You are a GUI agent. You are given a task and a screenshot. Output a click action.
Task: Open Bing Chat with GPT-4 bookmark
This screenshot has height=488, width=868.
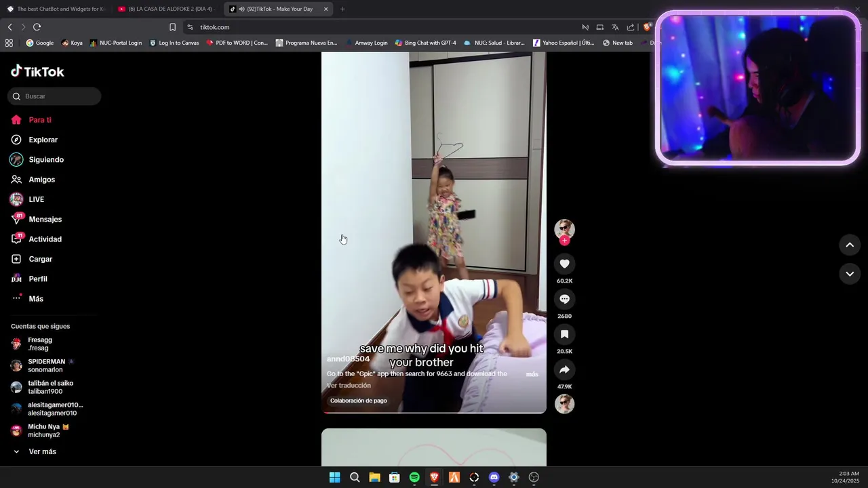coord(425,43)
